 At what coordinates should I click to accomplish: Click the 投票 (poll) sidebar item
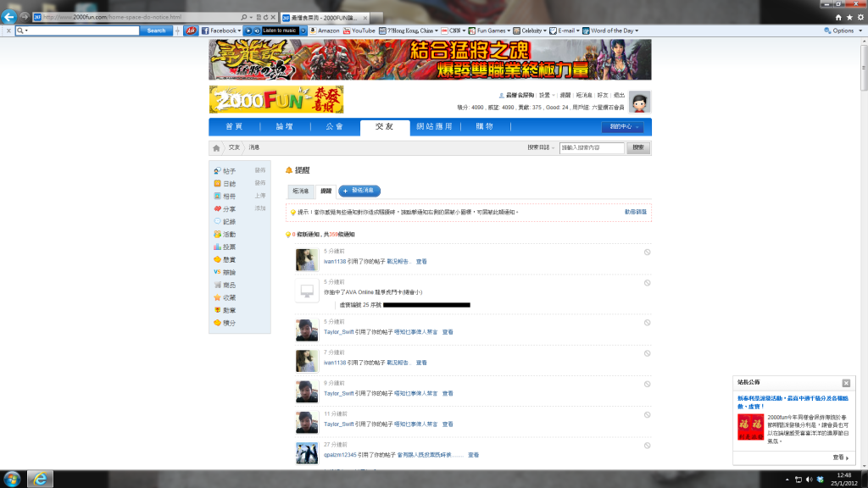point(229,247)
